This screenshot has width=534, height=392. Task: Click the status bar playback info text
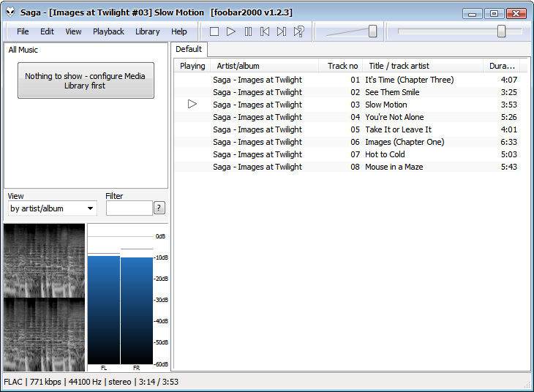[91, 382]
